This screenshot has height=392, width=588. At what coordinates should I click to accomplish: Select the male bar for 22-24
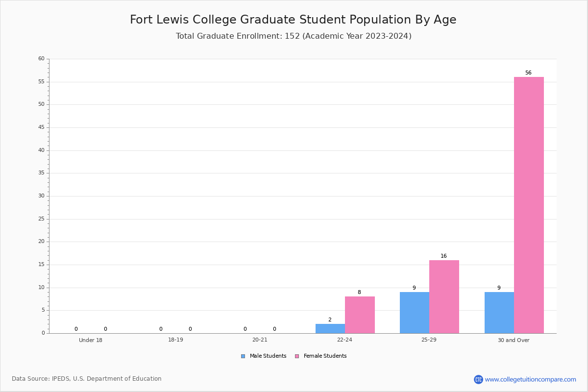330,328
